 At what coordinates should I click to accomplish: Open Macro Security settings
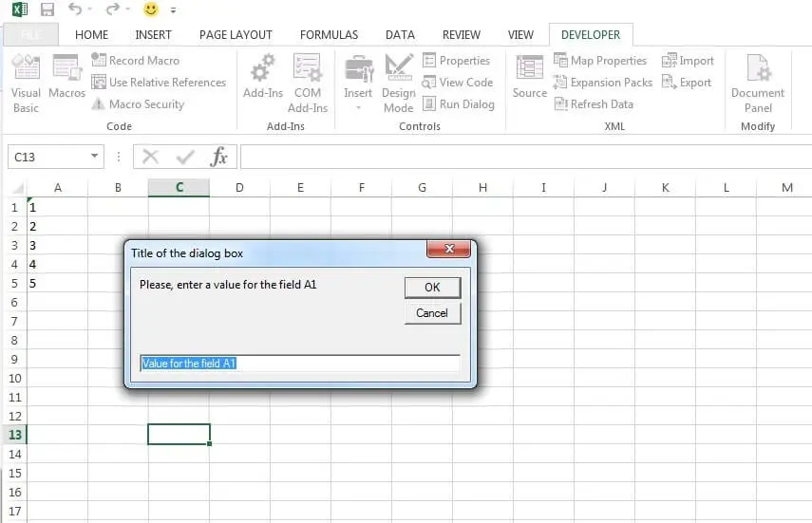pyautogui.click(x=138, y=104)
